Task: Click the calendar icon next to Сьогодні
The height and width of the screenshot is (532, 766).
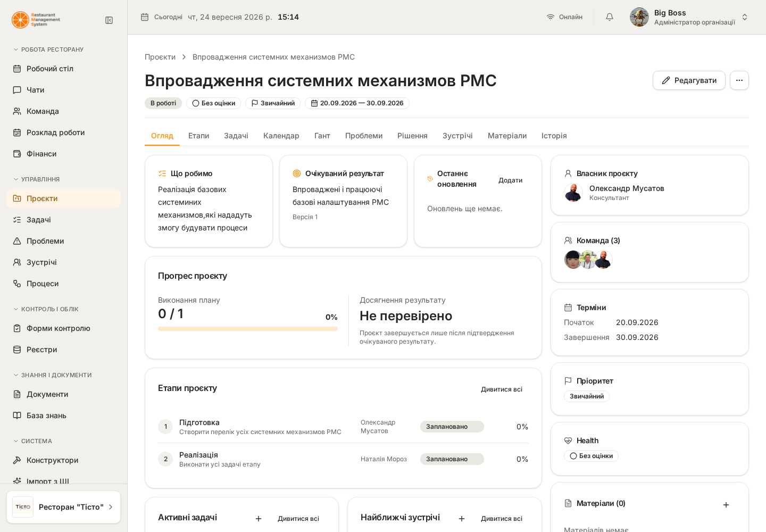Action: 145,17
